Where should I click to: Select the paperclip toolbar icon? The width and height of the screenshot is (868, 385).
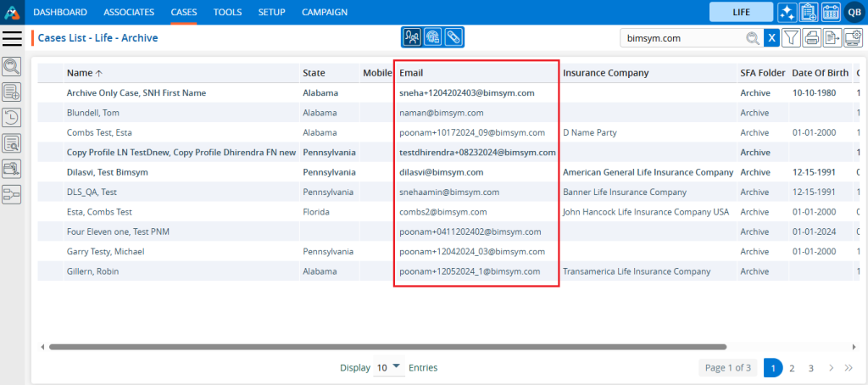coord(453,37)
